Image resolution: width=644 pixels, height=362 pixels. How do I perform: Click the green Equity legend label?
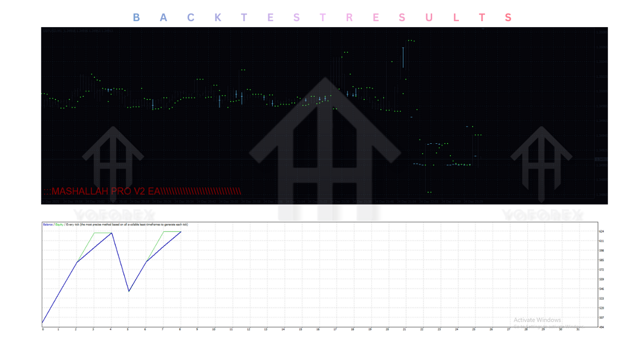tap(59, 224)
